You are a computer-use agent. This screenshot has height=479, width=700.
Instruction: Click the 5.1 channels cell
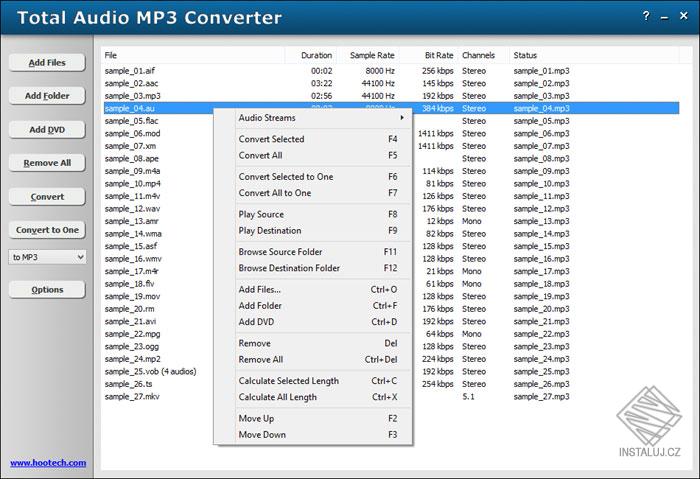point(469,396)
